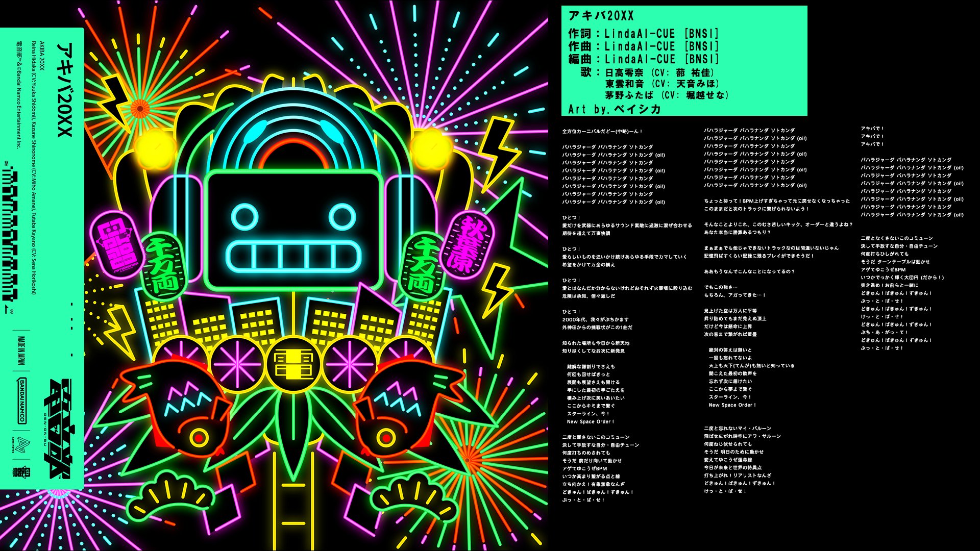Screen dimensions: 980x551
Task: Click the first lyric line 全方位カーニバルだどー
Action: click(x=602, y=131)
